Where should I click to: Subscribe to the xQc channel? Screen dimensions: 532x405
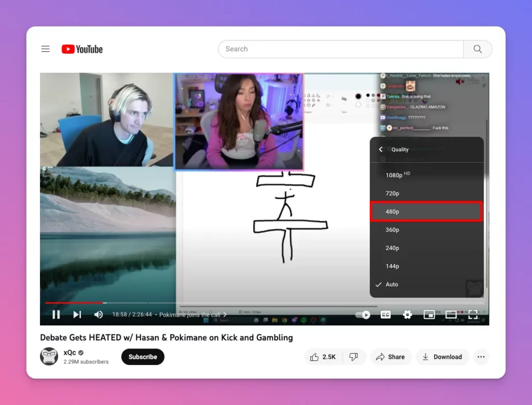(x=142, y=357)
